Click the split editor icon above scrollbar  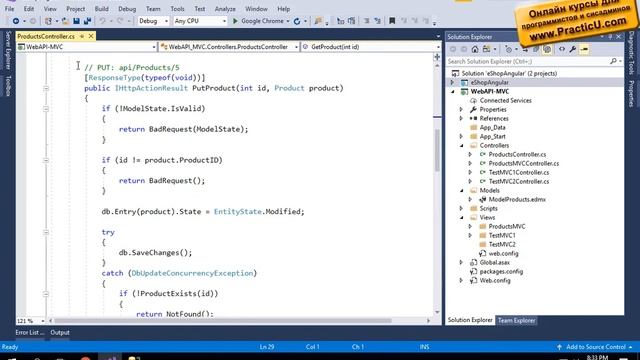[437, 57]
